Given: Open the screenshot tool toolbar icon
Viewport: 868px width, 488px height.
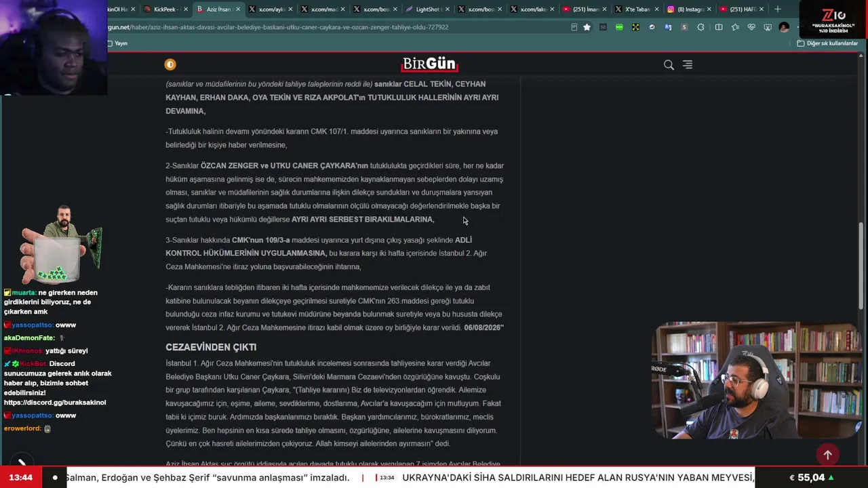Looking at the screenshot, I should tap(768, 27).
